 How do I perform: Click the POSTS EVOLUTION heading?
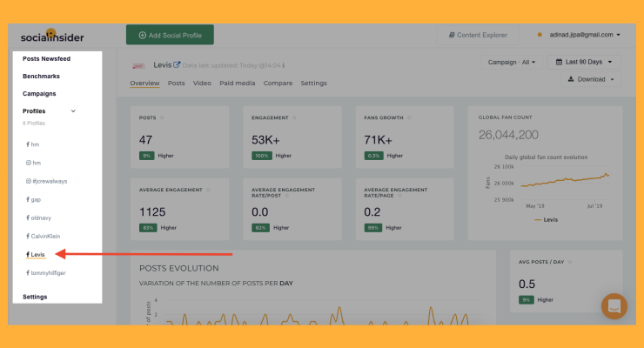(x=179, y=268)
